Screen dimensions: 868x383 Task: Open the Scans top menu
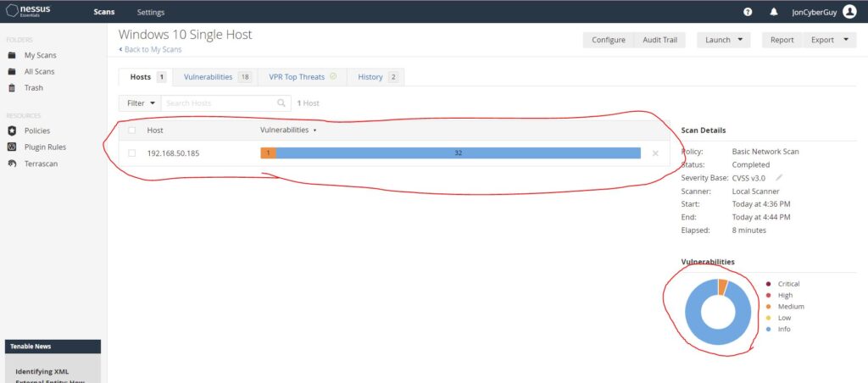click(104, 12)
